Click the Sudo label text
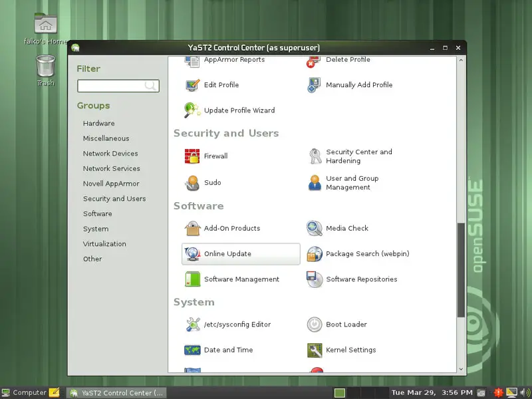The width and height of the screenshot is (532, 399). coord(213,182)
